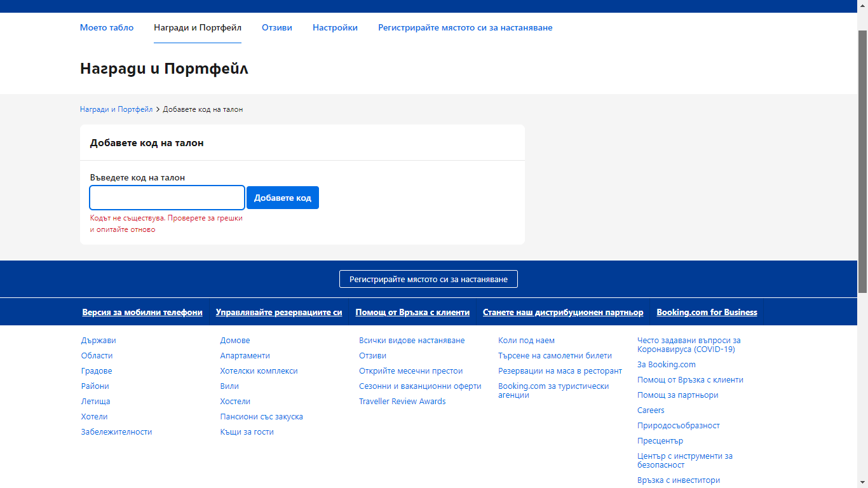Open Управлявайте резервациите си link
The image size is (868, 488).
coord(279,312)
